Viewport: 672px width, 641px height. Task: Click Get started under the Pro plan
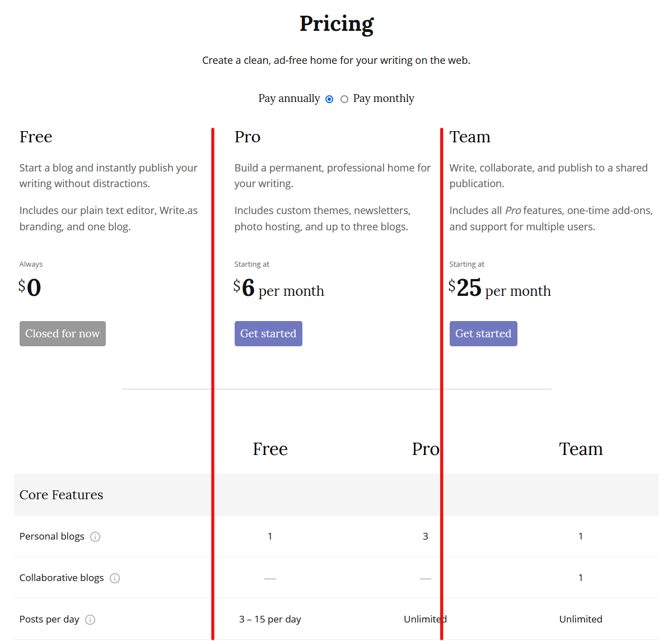pyautogui.click(x=268, y=333)
